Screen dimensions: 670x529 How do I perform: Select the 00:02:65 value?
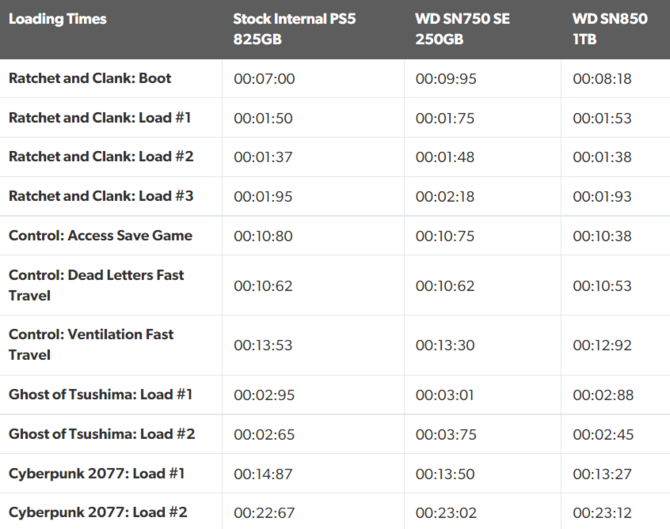click(x=264, y=435)
